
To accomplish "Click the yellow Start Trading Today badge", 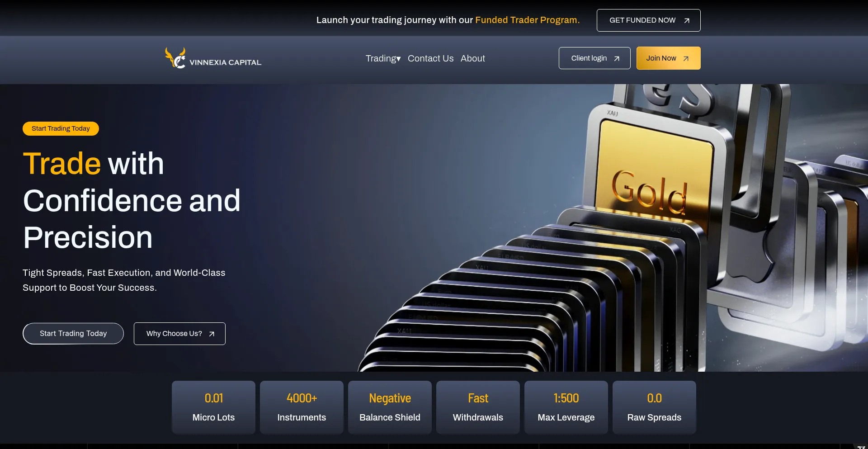I will [x=61, y=128].
